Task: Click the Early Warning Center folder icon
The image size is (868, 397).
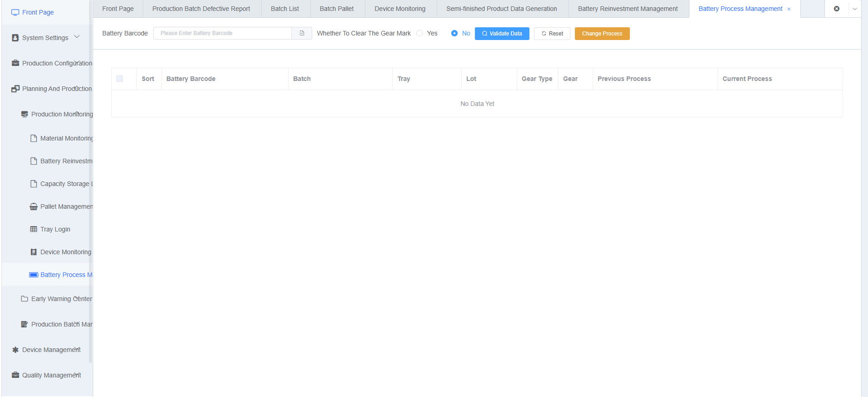Action: (25, 299)
